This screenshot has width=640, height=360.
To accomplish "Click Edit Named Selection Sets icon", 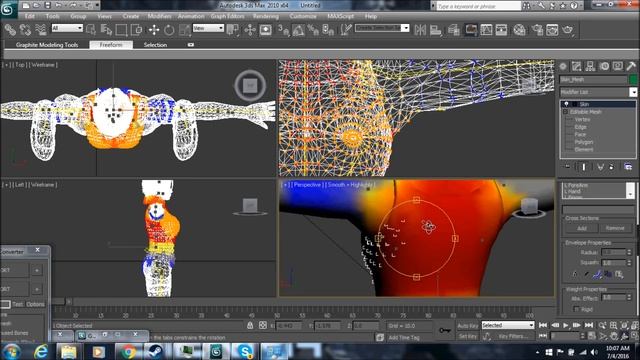I will click(346, 30).
